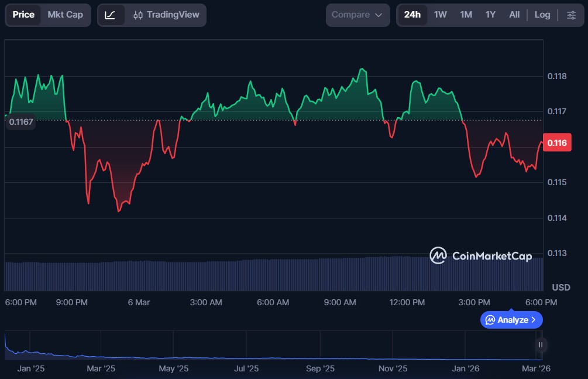Screen dimensions: 588x379
Task: Enable Log scale
Action: pyautogui.click(x=542, y=15)
